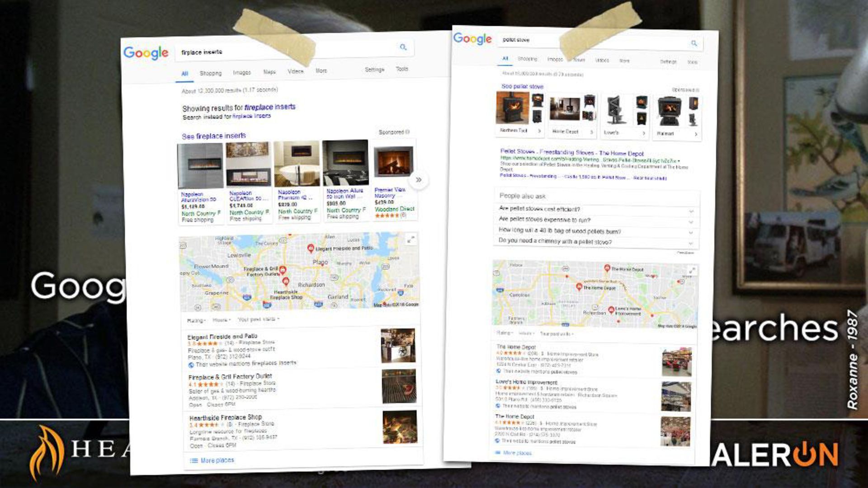The width and height of the screenshot is (868, 488).
Task: Open the Rating filter dropdown under fireplace map
Action: (x=197, y=320)
